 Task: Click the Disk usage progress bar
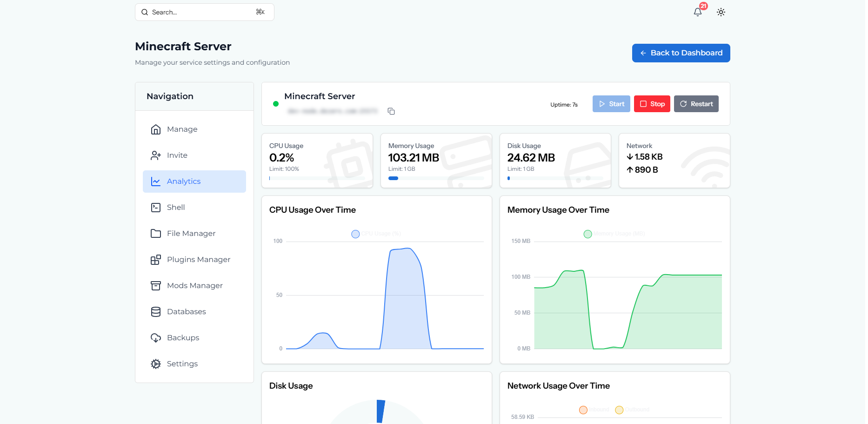(x=555, y=178)
